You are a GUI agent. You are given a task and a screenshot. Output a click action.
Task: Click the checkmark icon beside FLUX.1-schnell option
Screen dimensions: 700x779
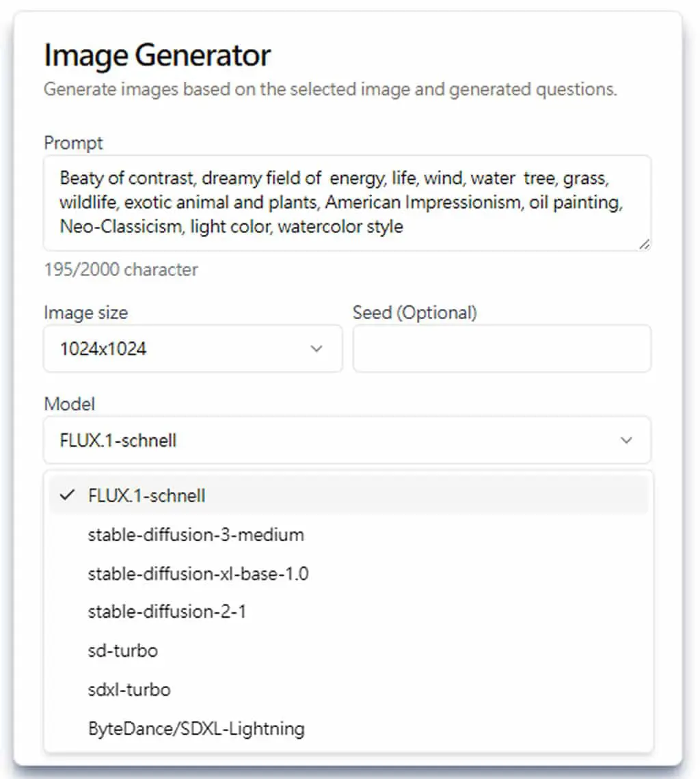click(x=67, y=495)
